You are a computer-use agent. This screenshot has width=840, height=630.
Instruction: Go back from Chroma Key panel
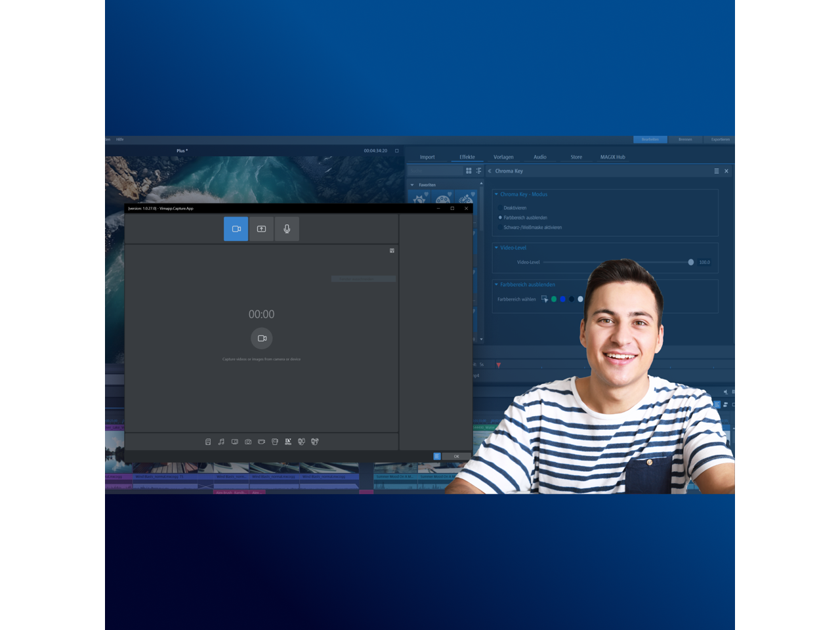[x=490, y=171]
